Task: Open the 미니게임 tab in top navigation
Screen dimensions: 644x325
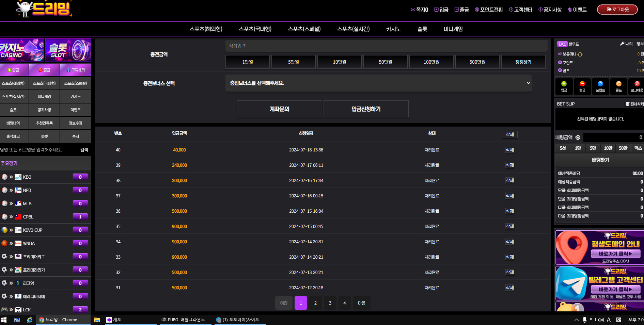Action: click(453, 29)
